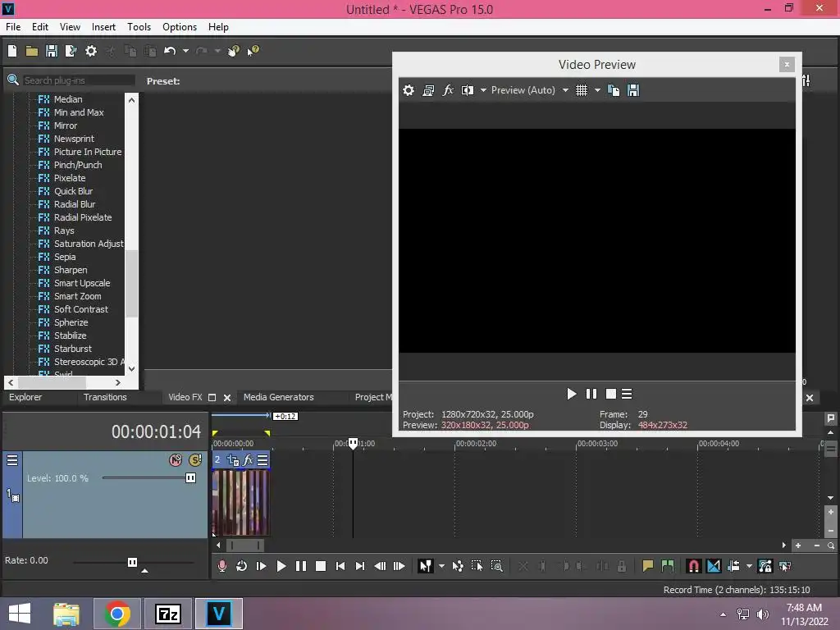Save project using the floppy disk icon
840x630 pixels.
52,51
